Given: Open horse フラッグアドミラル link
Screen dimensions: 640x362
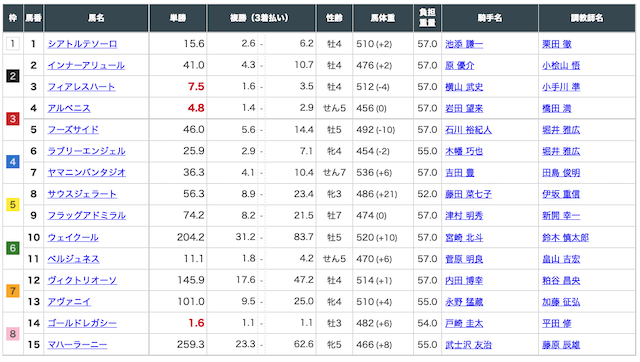Looking at the screenshot, I should [87, 215].
